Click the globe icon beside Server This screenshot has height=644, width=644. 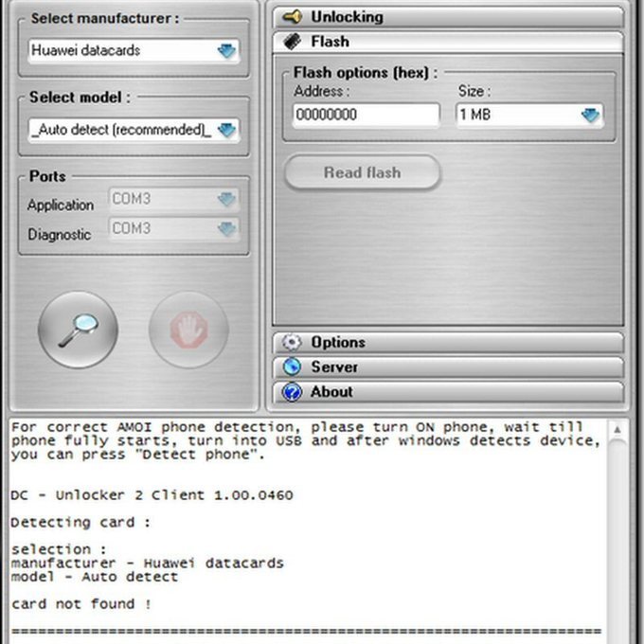point(293,367)
